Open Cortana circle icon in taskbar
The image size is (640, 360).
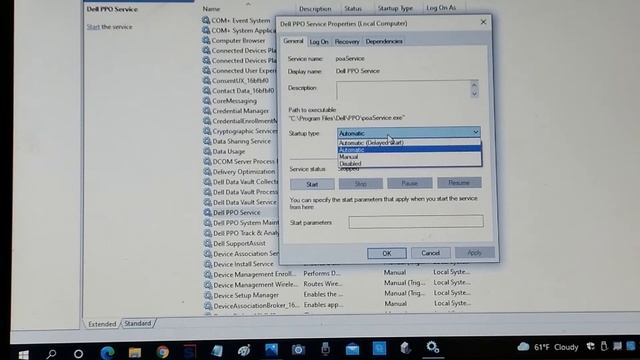pos(78,353)
